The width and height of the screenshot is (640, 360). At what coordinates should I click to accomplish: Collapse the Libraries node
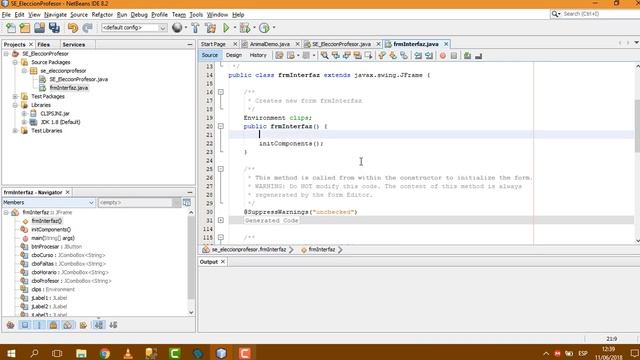tap(15, 105)
